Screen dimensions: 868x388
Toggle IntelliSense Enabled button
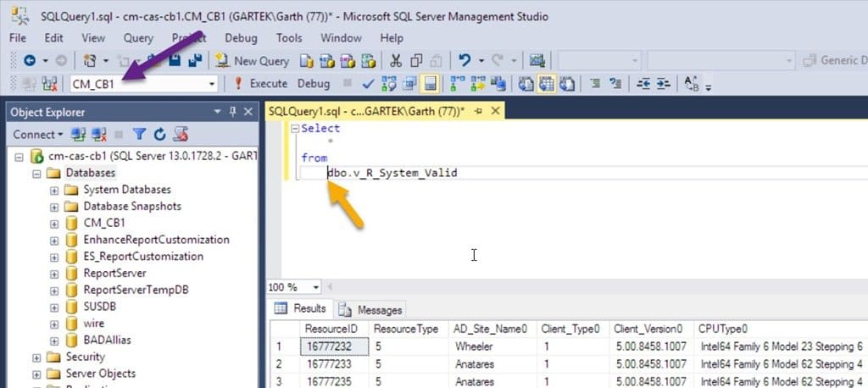tap(430, 84)
